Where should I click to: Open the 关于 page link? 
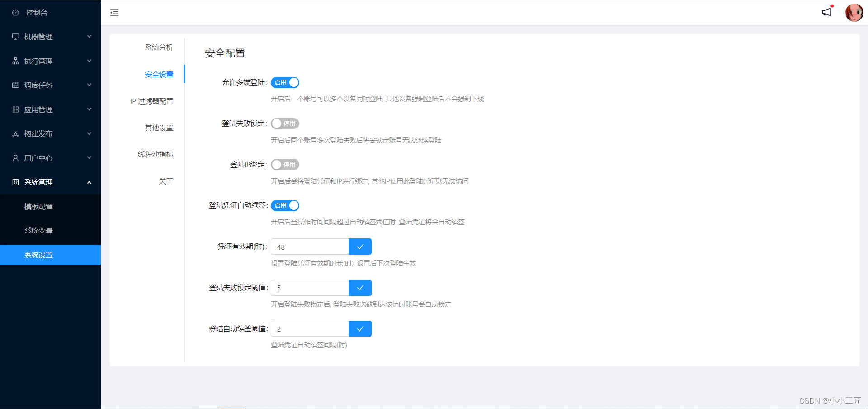pos(166,181)
